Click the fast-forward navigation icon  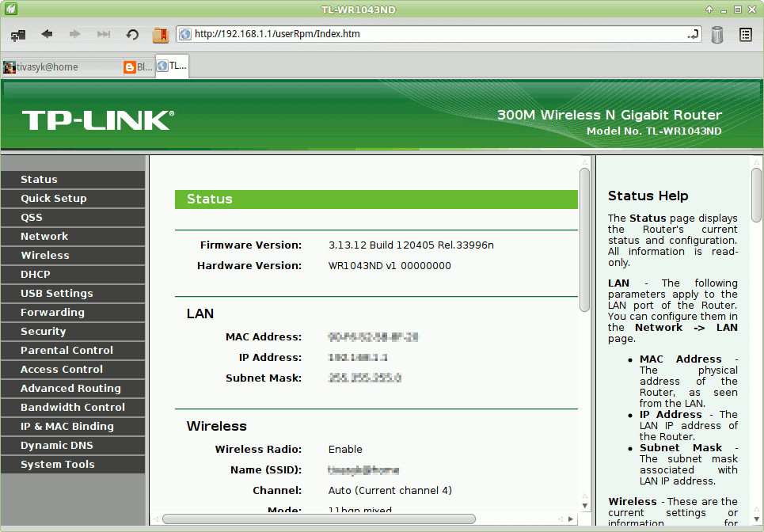click(103, 34)
